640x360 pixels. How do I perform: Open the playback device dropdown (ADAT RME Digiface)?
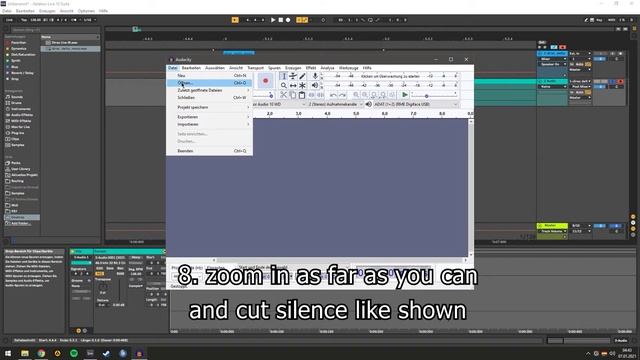pos(416,104)
